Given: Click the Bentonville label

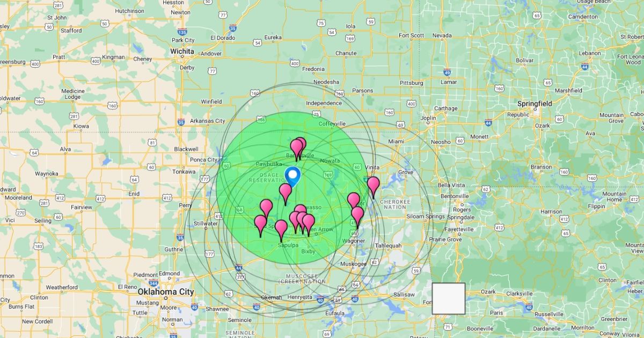Looking at the screenshot, I should click(455, 196).
